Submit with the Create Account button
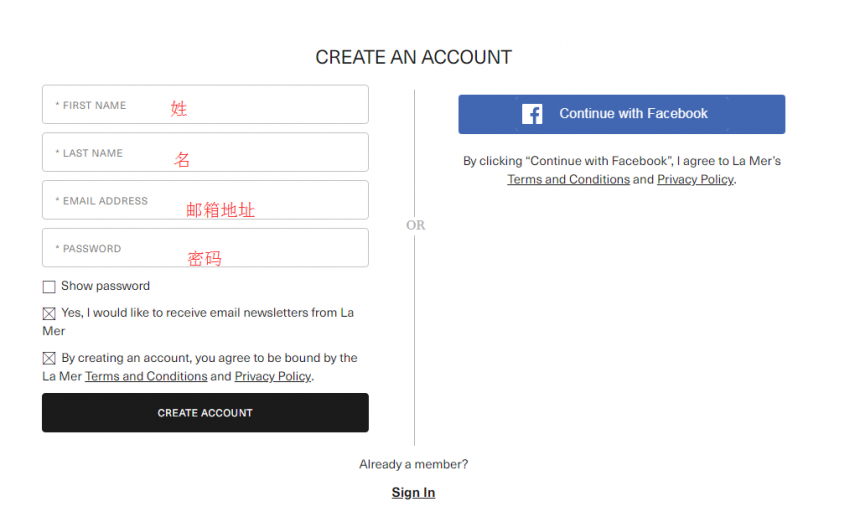 tap(205, 413)
